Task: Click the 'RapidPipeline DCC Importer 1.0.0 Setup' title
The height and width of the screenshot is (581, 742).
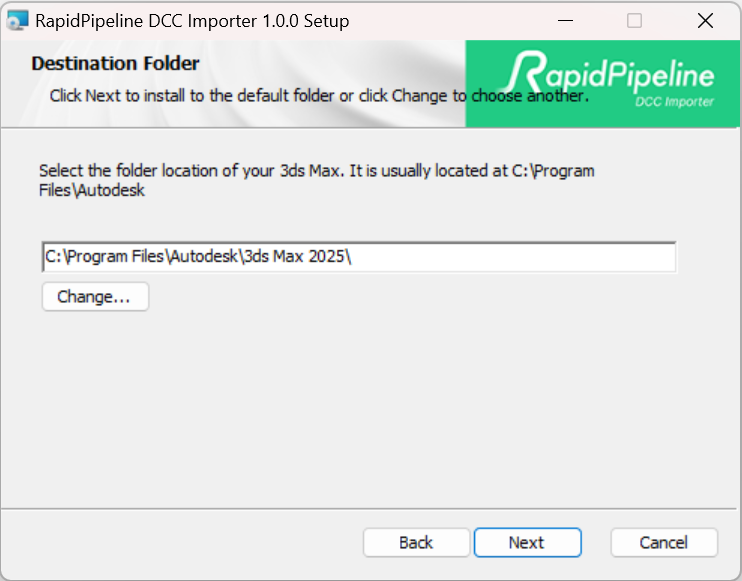Action: click(x=192, y=21)
